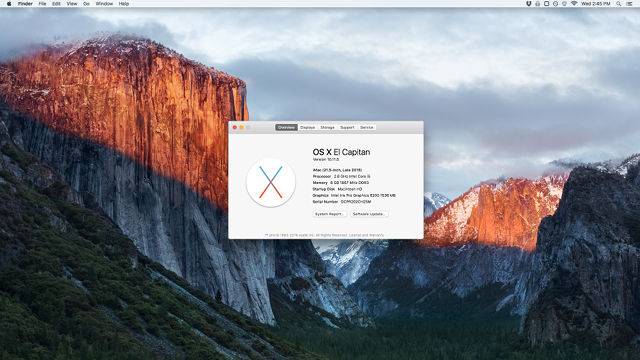Screen dimensions: 640x360
Task: Open the Window menu
Action: point(104,4)
